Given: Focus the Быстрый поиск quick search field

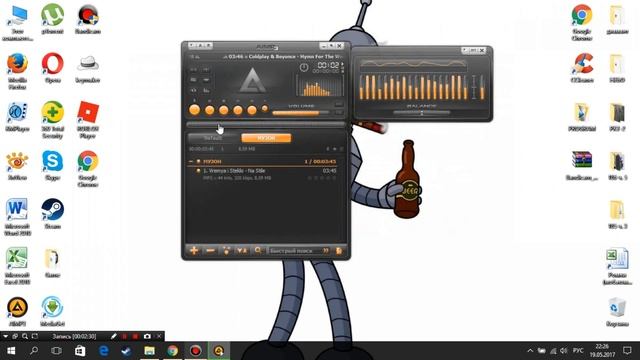Looking at the screenshot, I should (x=295, y=251).
